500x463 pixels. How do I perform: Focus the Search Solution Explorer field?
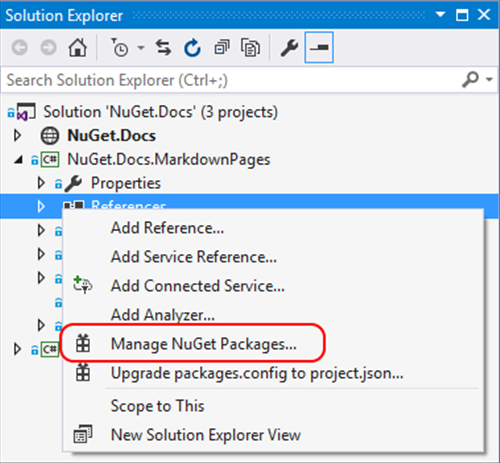(x=230, y=80)
